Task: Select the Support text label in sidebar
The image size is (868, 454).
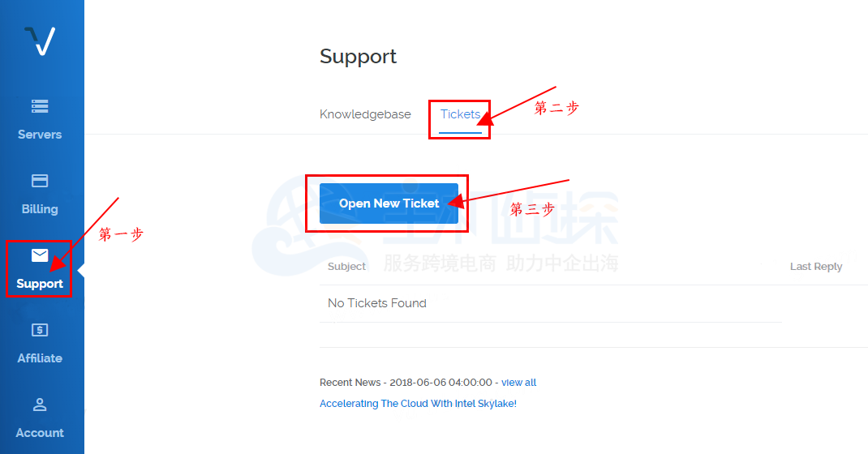Action: [40, 284]
